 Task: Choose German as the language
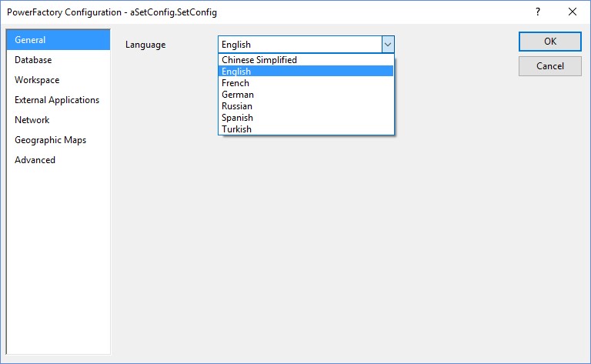[x=238, y=95]
